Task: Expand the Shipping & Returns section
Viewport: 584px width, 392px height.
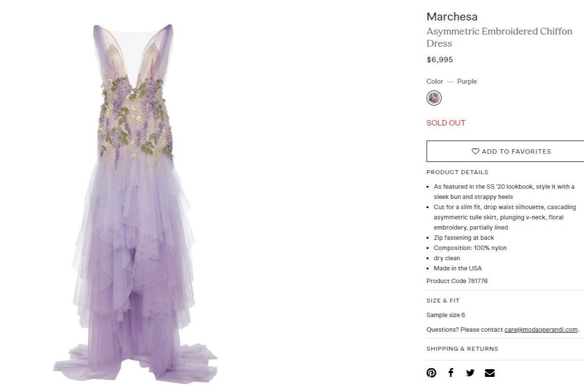Action: point(462,349)
